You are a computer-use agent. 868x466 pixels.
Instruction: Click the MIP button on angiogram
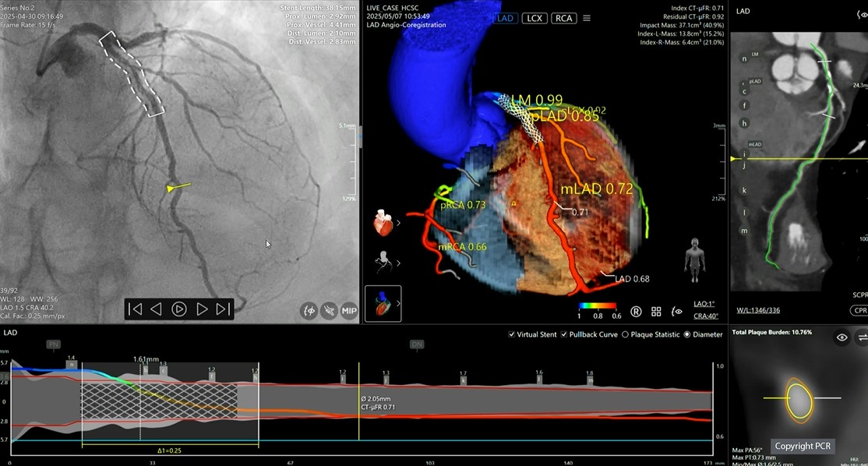click(349, 310)
